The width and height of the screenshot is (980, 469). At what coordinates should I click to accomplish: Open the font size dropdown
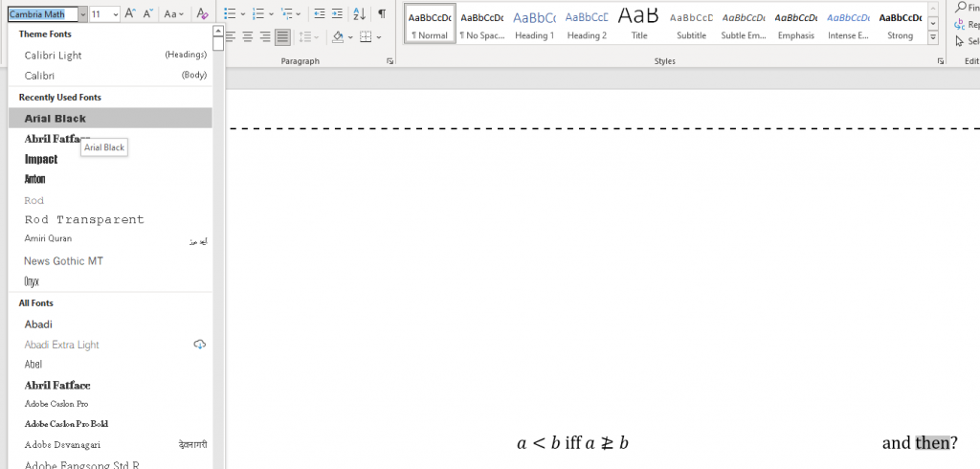(x=115, y=14)
